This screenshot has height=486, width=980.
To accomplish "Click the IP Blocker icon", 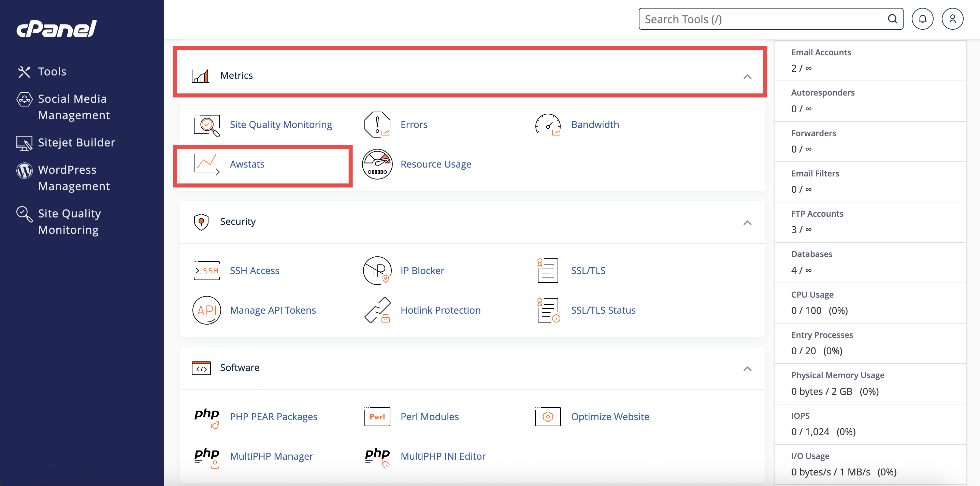I will pos(377,271).
